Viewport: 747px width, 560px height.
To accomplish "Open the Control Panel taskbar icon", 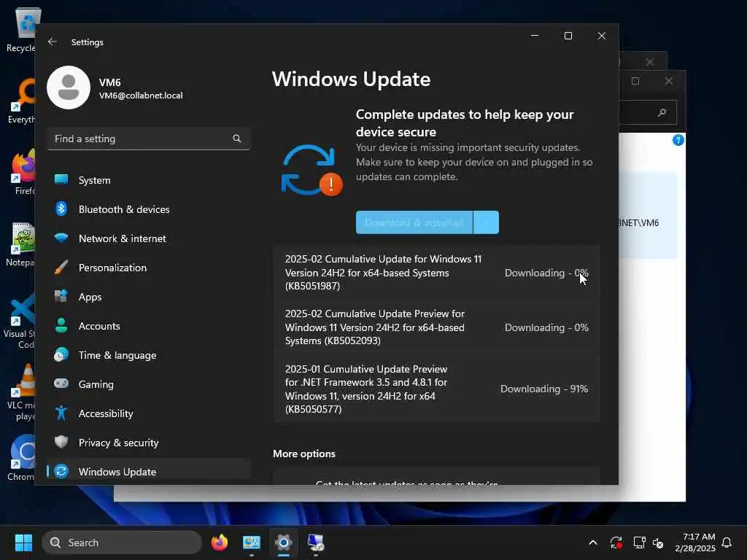I will click(252, 542).
